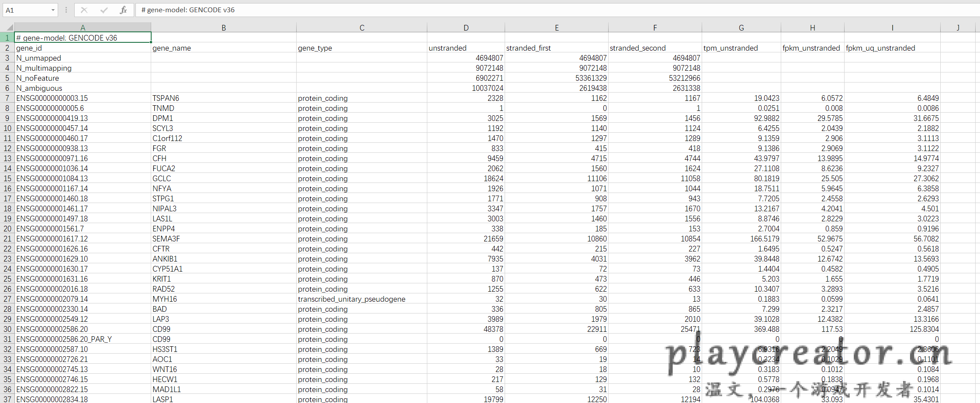Image resolution: width=980 pixels, height=403 pixels.
Task: Click the formula bar text field
Action: coord(524,10)
